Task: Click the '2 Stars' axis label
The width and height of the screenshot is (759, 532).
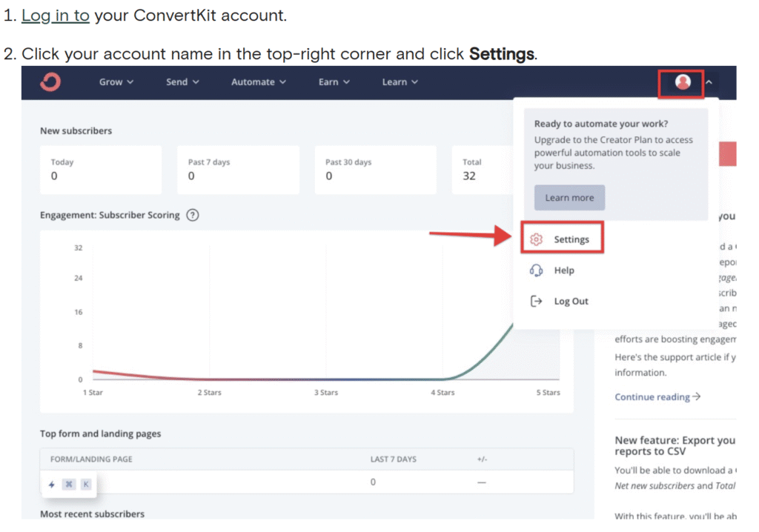Action: pyautogui.click(x=209, y=393)
